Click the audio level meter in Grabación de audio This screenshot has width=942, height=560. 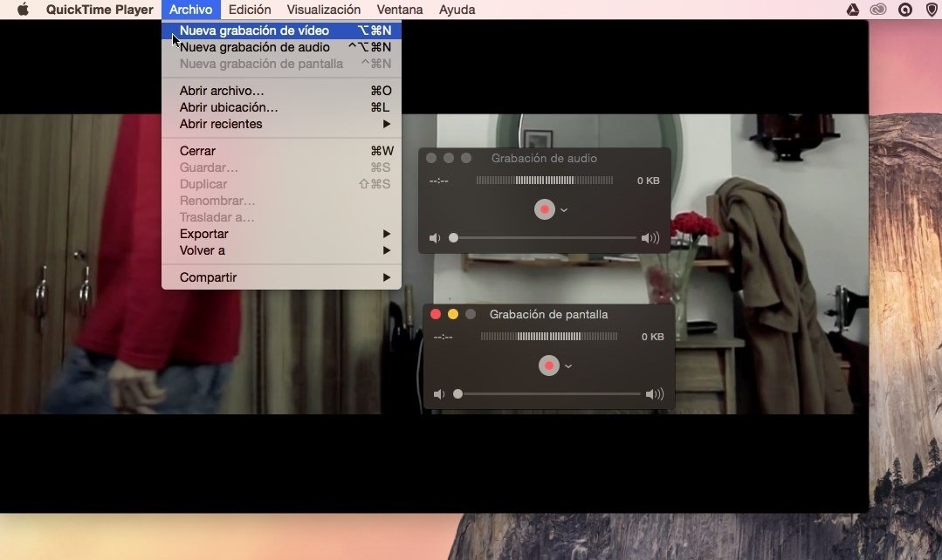point(545,180)
